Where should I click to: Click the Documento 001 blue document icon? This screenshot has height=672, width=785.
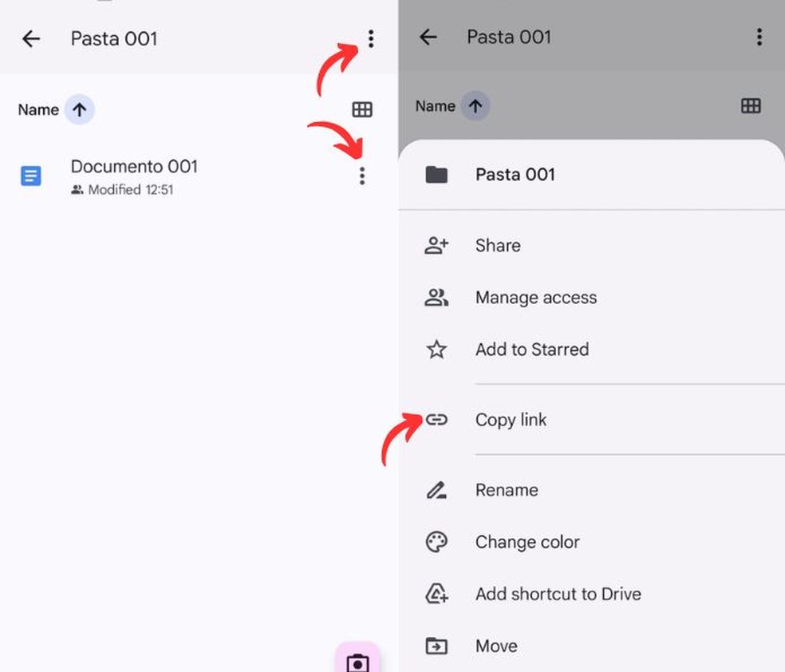tap(30, 176)
